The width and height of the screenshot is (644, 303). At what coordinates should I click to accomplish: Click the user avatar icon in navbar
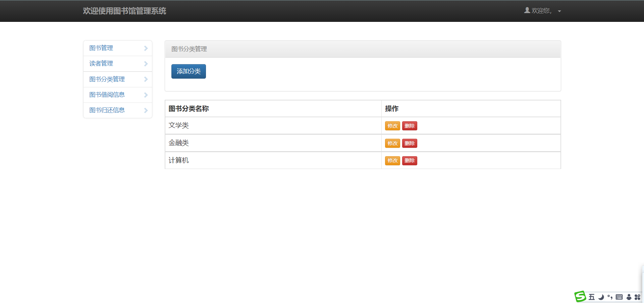point(527,10)
